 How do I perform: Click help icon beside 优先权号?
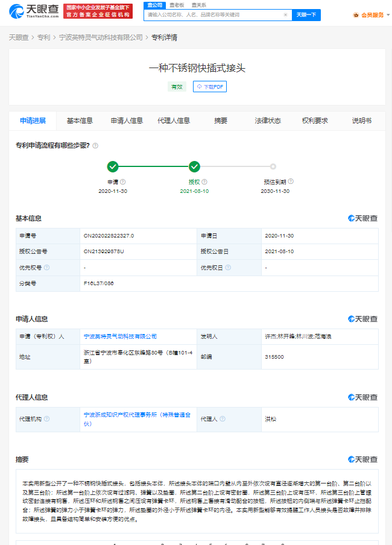(x=47, y=267)
